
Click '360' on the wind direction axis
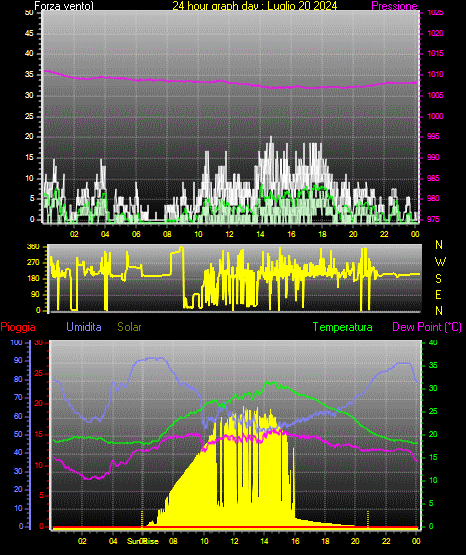pyautogui.click(x=34, y=247)
